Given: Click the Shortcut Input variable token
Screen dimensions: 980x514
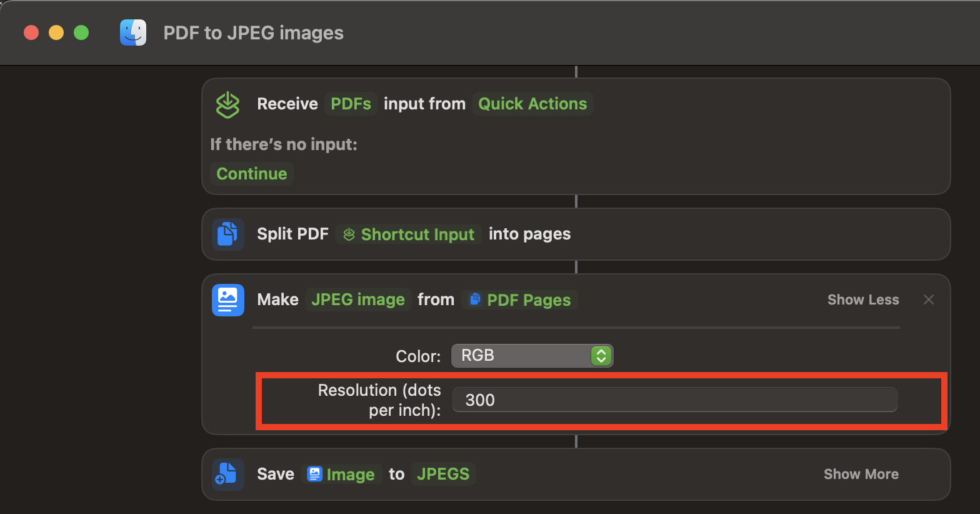Looking at the screenshot, I should tap(409, 234).
